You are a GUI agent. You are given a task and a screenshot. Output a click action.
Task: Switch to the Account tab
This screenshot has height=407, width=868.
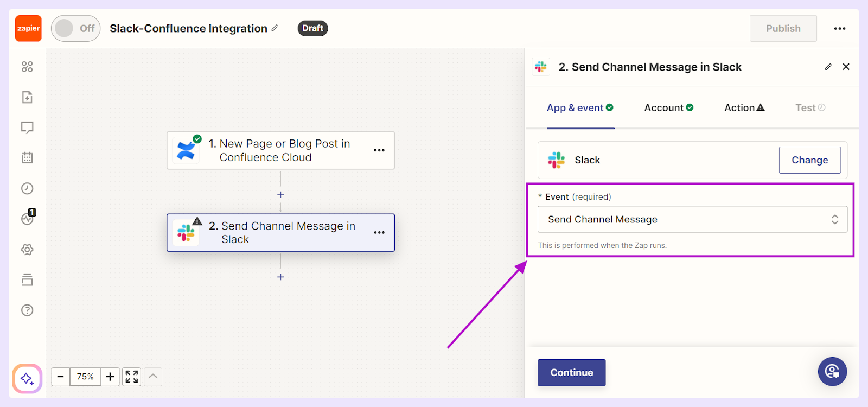(x=668, y=107)
